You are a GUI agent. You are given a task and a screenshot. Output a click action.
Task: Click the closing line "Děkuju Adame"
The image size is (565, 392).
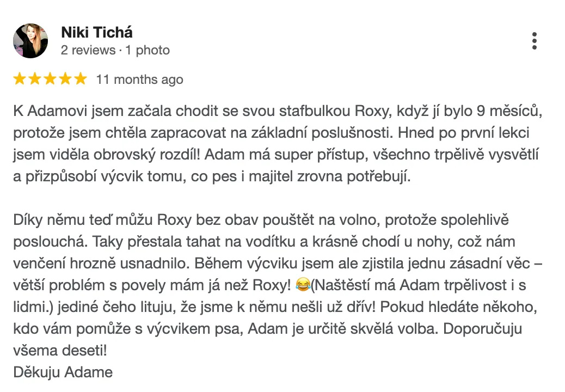(x=63, y=372)
